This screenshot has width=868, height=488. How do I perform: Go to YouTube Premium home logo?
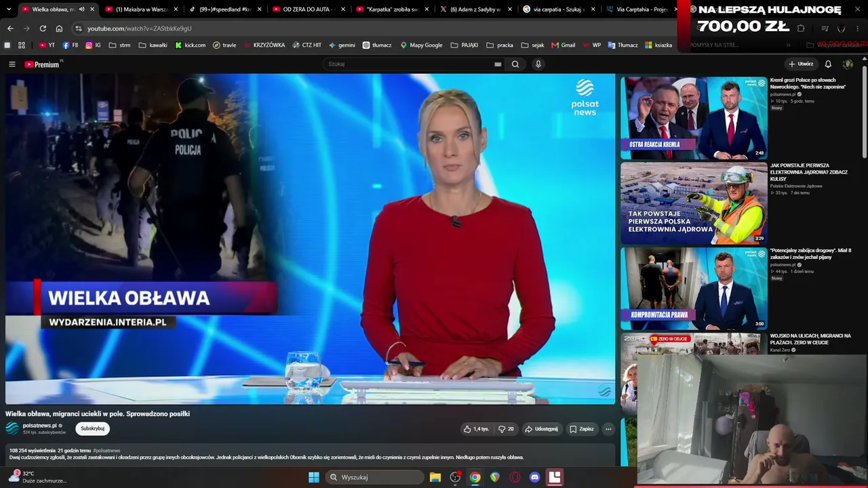point(42,64)
